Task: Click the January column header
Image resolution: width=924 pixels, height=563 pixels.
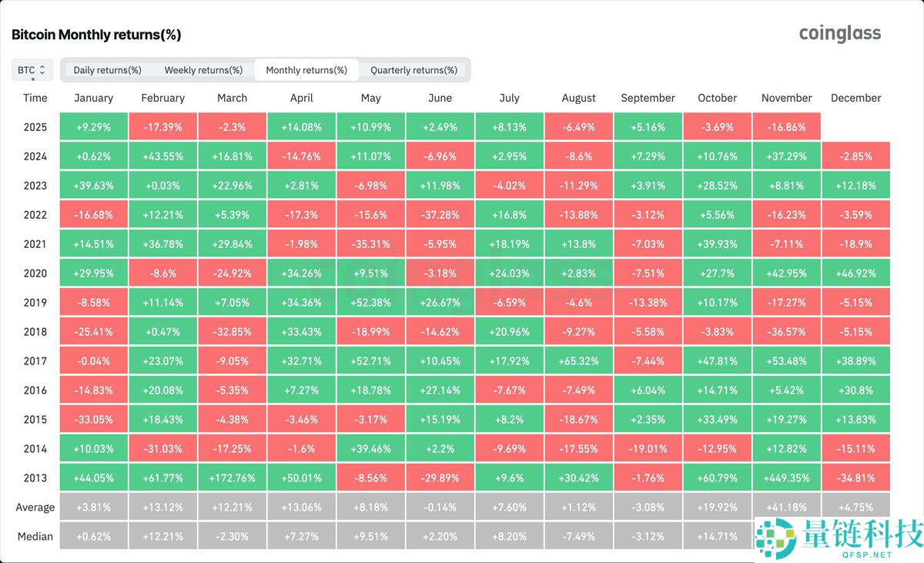Action: pos(93,98)
